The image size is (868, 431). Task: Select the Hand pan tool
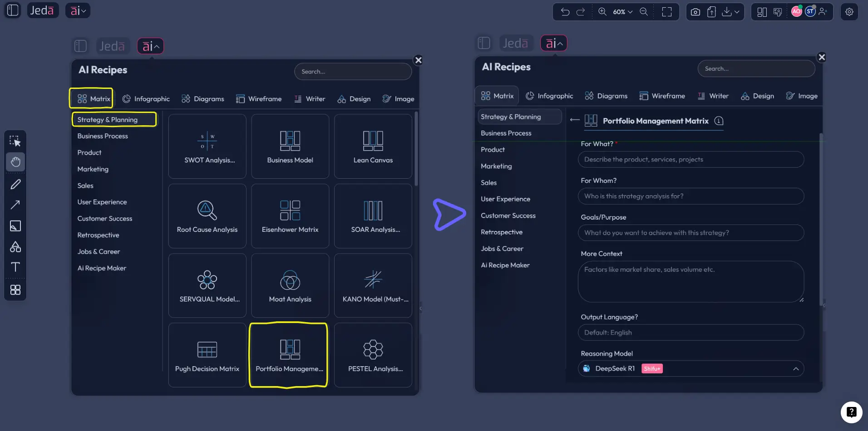tap(15, 162)
